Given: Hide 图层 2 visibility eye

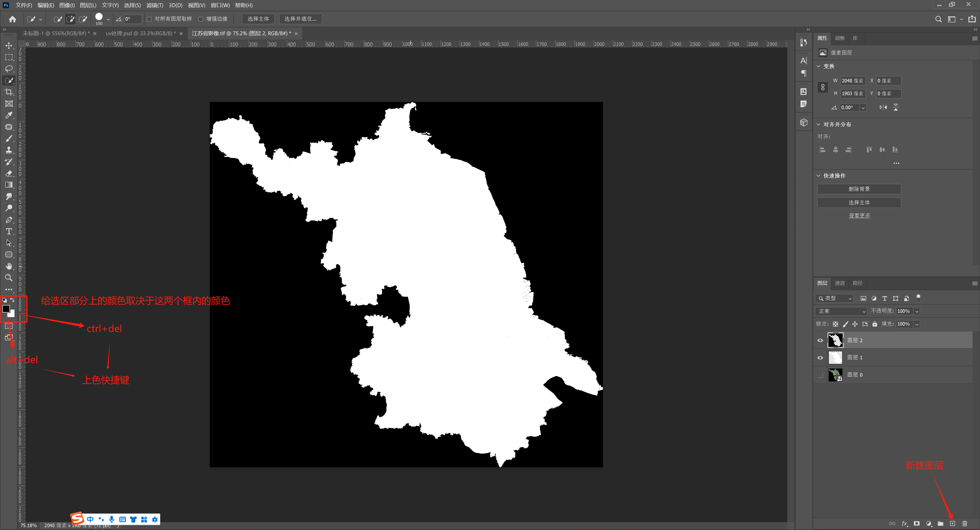Looking at the screenshot, I should [820, 340].
